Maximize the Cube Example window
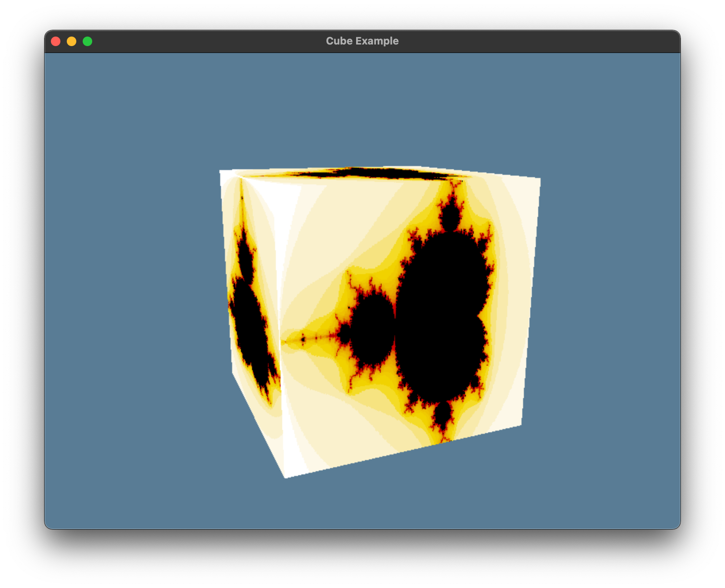Viewport: 725px width, 588px height. (87, 41)
